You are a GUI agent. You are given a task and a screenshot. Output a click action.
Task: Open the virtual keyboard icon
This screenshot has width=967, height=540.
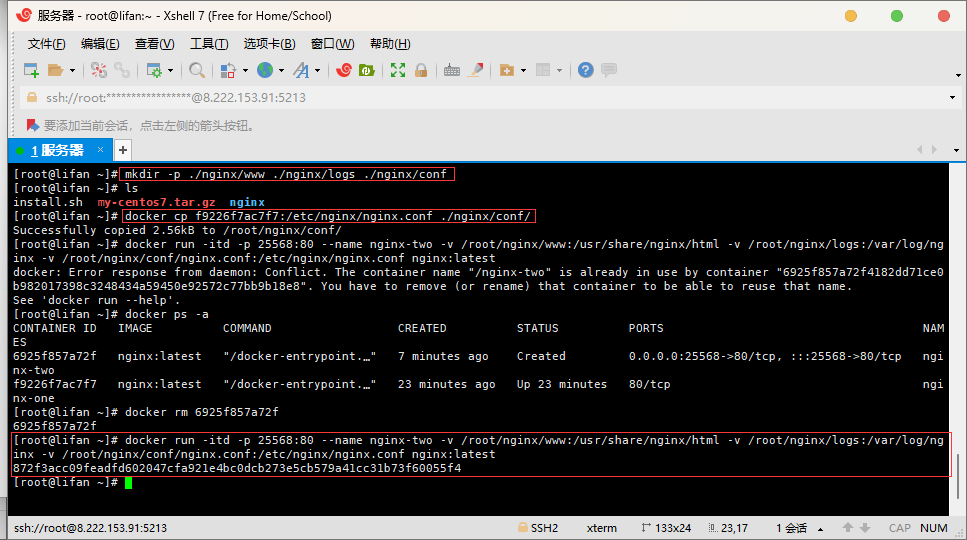(x=452, y=70)
